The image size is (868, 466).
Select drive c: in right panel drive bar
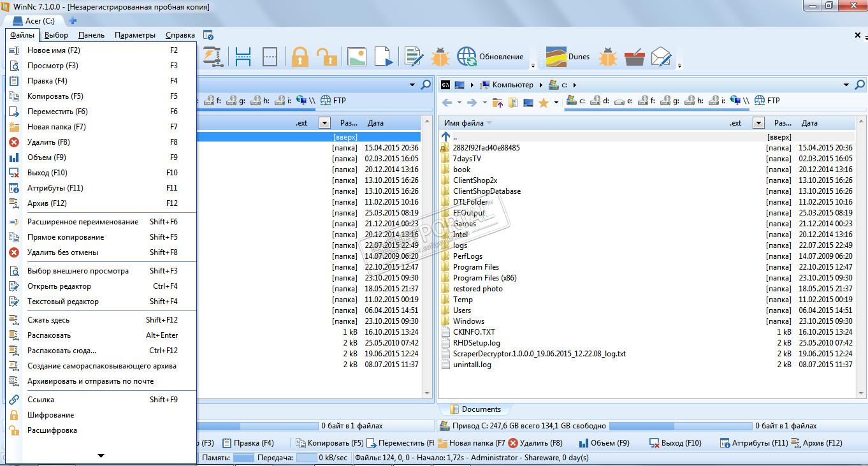tap(575, 101)
